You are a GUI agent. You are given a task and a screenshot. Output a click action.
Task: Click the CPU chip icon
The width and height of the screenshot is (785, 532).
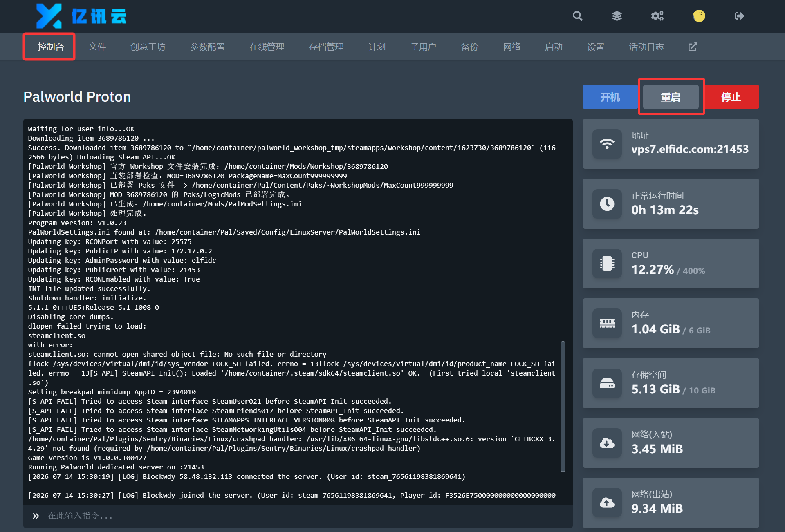[607, 264]
